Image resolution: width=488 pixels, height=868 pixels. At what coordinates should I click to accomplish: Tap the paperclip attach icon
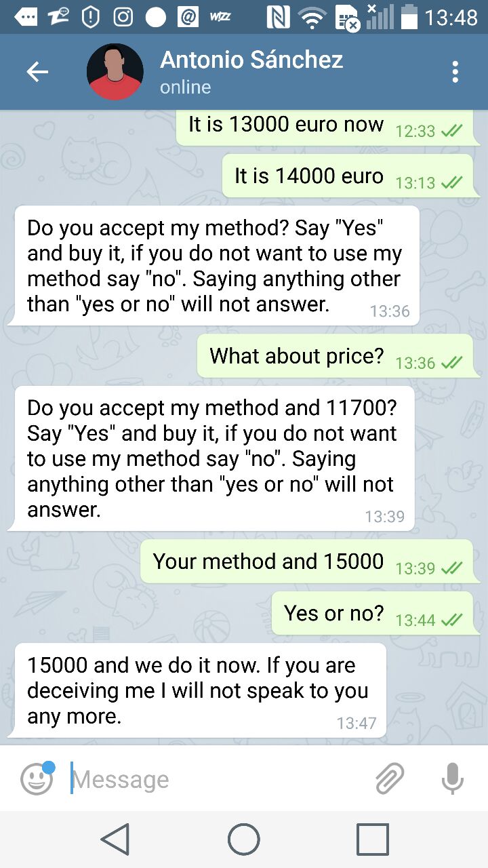point(390,778)
